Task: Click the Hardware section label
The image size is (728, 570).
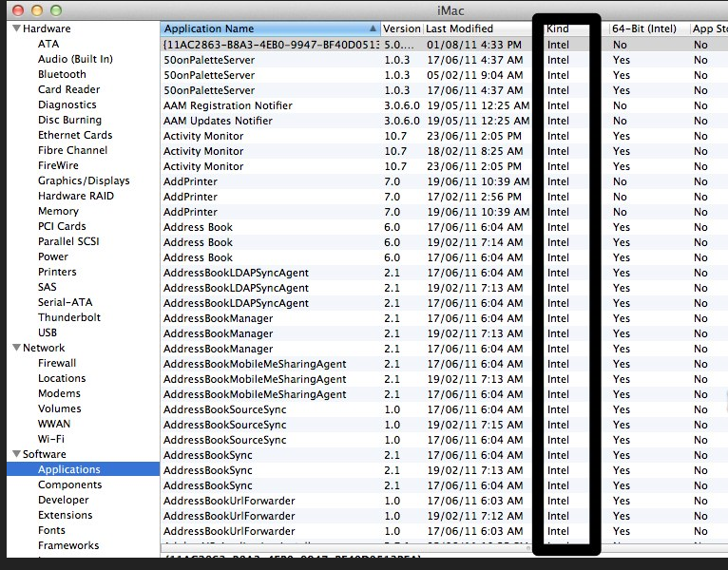Action: (47, 28)
